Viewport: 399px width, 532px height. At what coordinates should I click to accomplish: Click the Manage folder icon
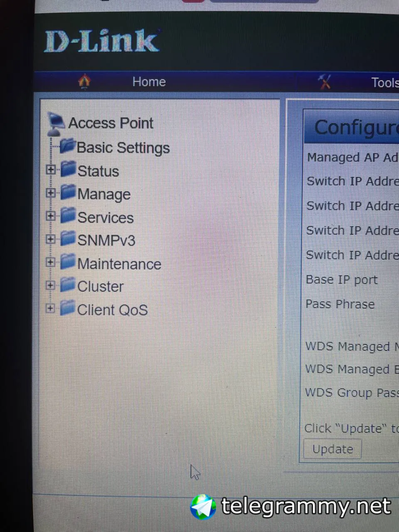coord(68,192)
